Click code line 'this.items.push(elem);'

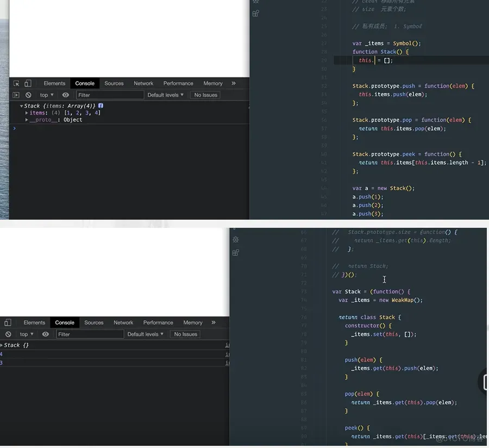click(393, 94)
